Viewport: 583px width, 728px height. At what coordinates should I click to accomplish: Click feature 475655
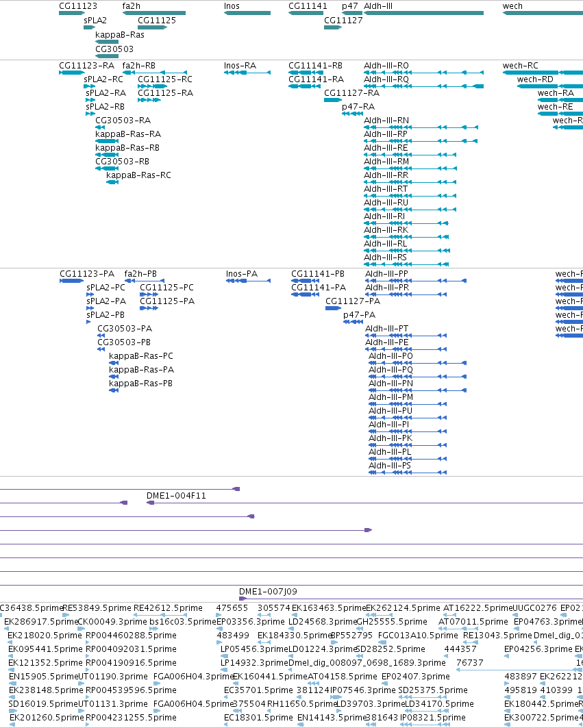[x=232, y=607]
